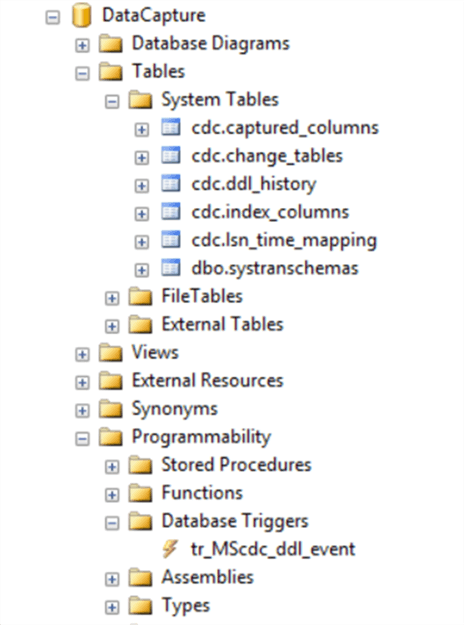
Task: Collapse the DataCapture database node
Action: (x=53, y=17)
